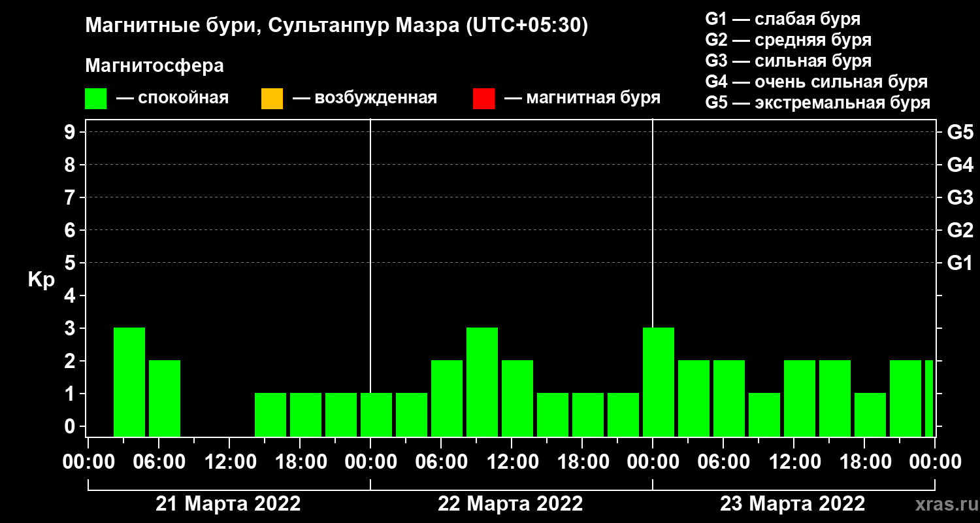Click the Kp 3 bar on 21 March

[129, 382]
